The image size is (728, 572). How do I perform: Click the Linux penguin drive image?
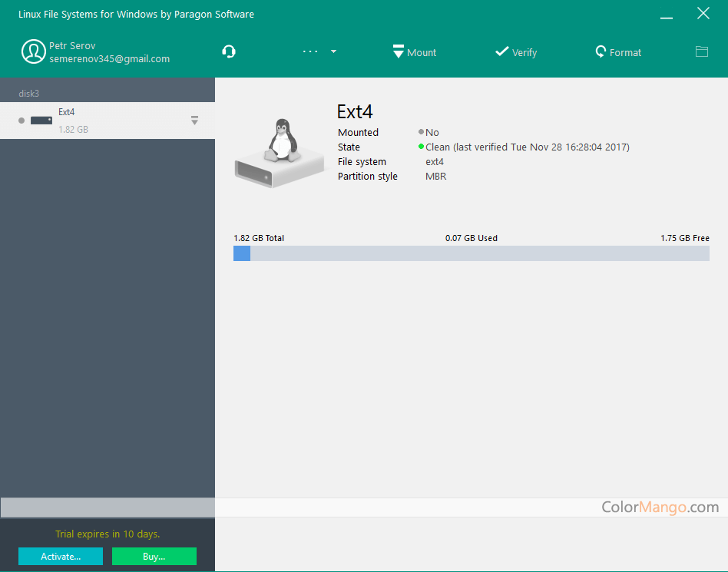(x=281, y=154)
